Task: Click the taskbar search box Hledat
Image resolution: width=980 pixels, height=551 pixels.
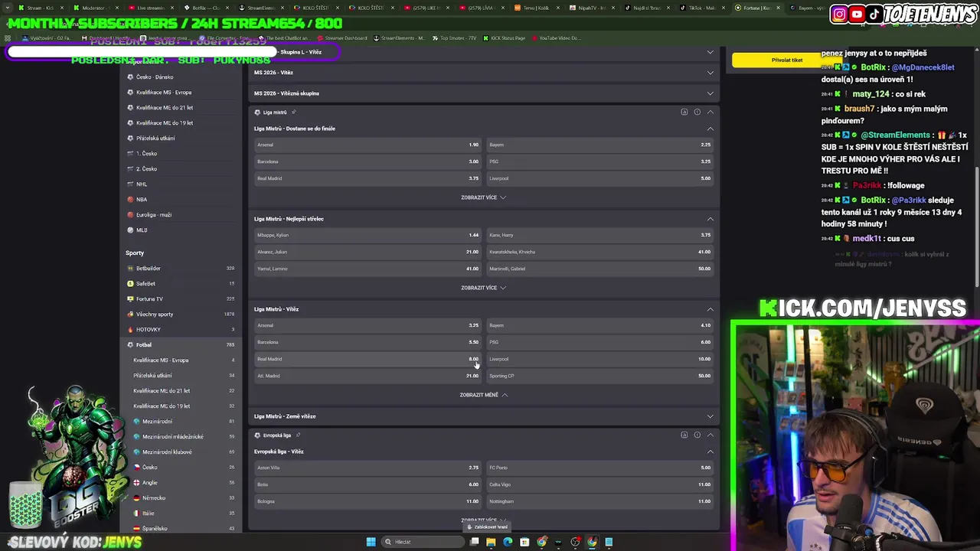Action: (423, 542)
